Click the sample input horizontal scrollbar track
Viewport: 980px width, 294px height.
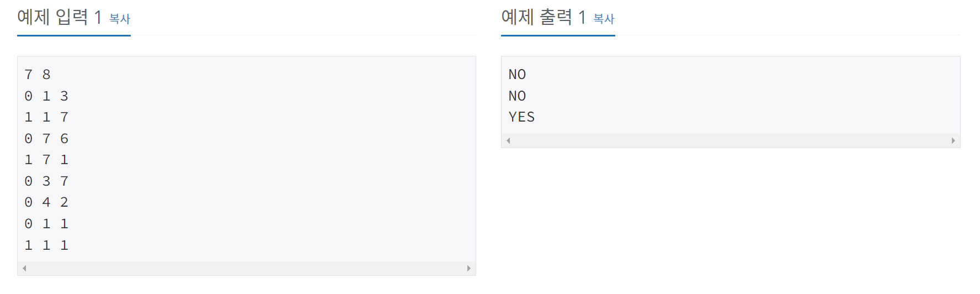click(x=246, y=268)
